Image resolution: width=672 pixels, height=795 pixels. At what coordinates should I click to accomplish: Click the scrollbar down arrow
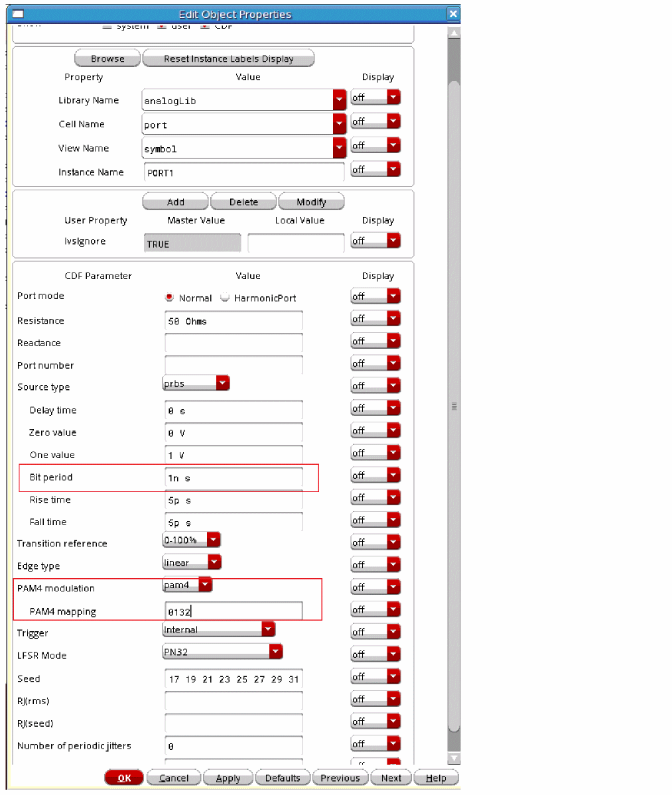tap(454, 758)
